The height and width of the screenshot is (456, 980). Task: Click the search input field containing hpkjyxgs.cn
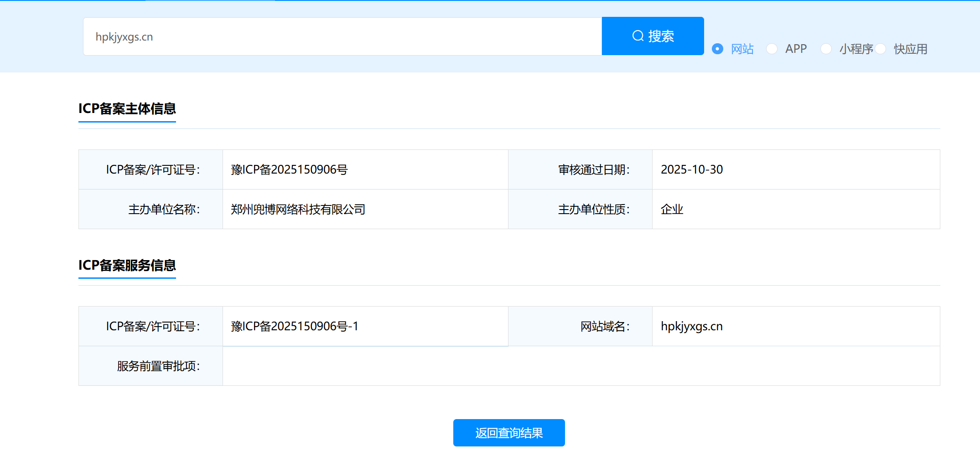pos(342,36)
